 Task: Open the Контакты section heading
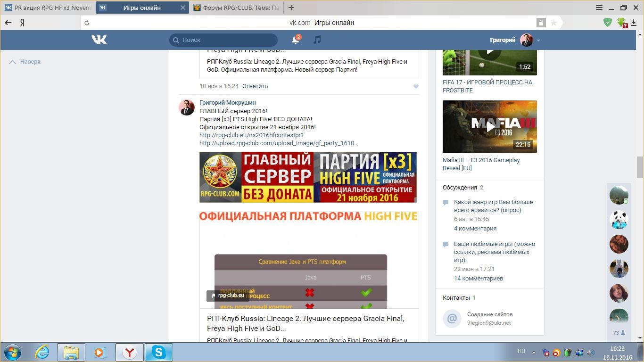click(x=456, y=298)
